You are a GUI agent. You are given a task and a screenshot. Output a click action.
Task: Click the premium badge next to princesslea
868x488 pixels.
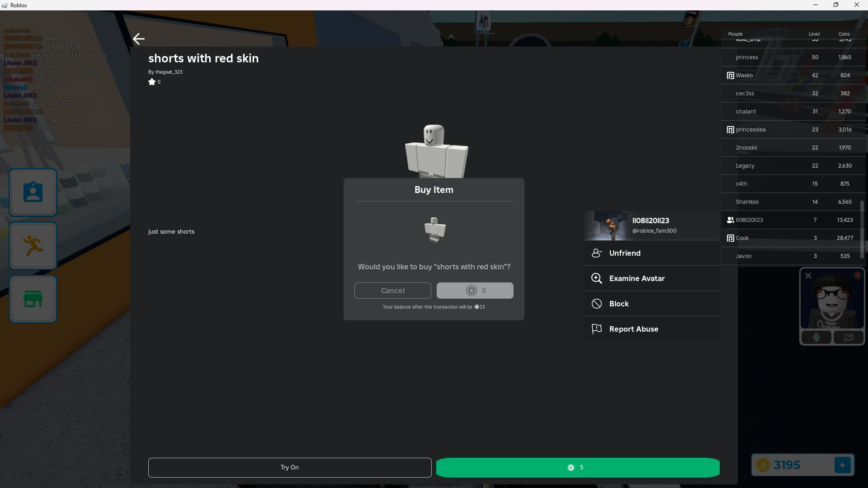[x=730, y=130]
